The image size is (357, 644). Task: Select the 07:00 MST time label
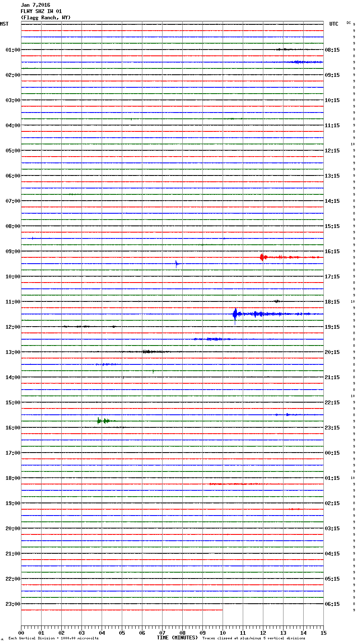click(13, 201)
